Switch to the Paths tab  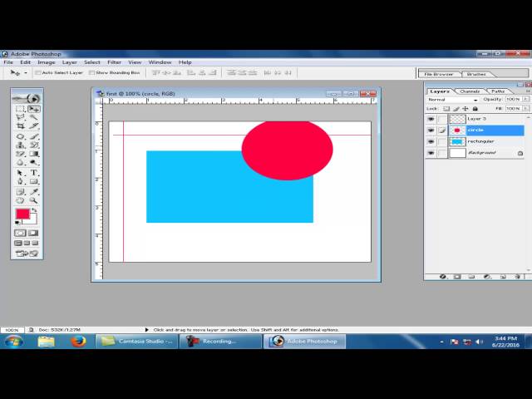(x=498, y=91)
